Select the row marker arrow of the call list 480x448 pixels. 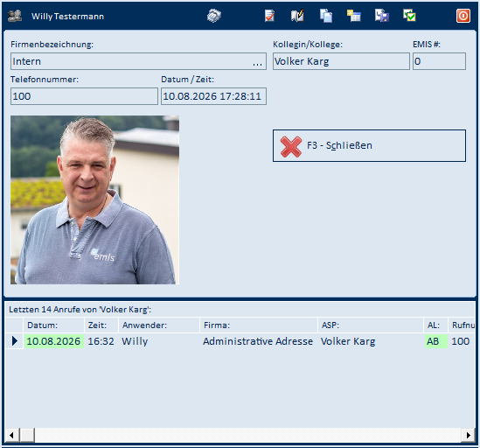[14, 340]
